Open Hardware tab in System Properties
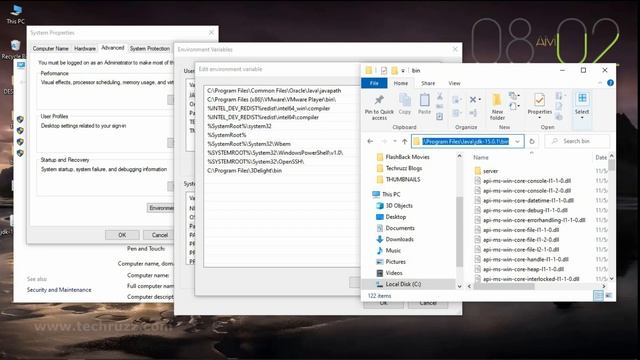Viewport: 640px width, 360px height. [85, 48]
